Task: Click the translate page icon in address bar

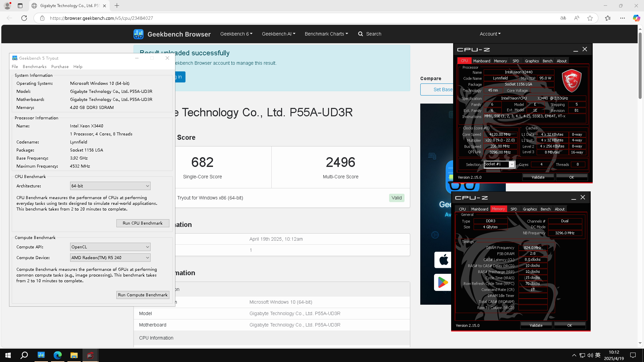Action: (x=563, y=18)
